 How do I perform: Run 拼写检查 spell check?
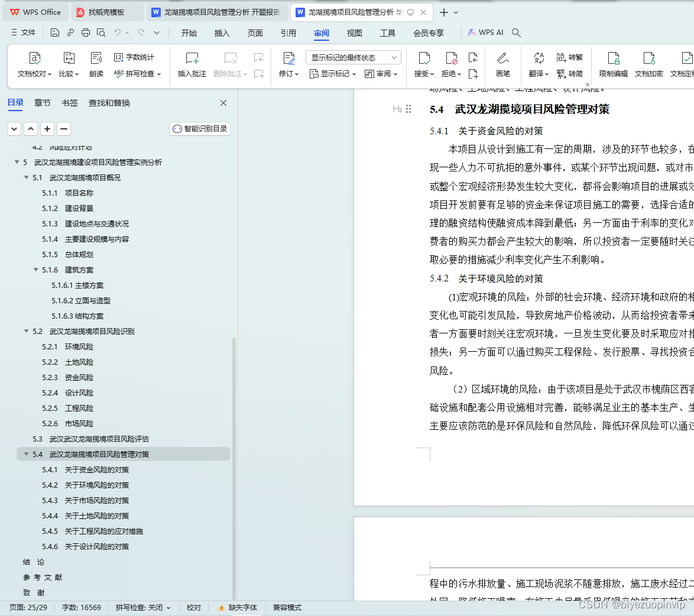pyautogui.click(x=137, y=73)
